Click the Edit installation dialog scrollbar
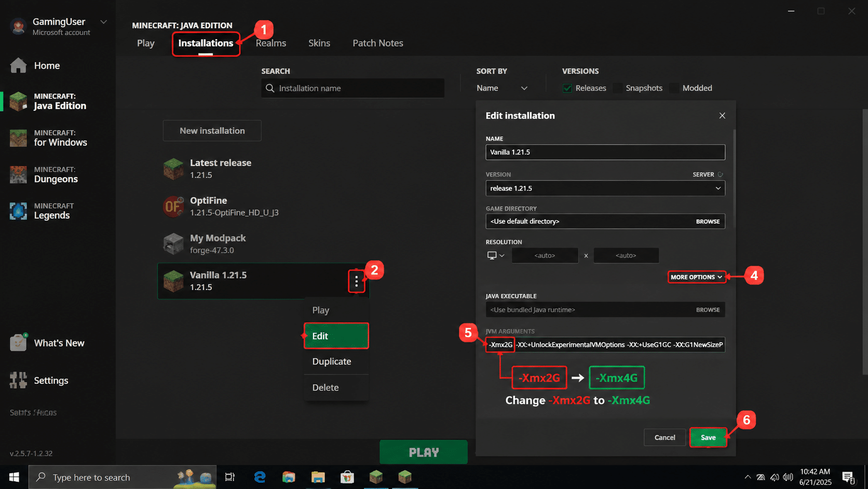 [734, 178]
